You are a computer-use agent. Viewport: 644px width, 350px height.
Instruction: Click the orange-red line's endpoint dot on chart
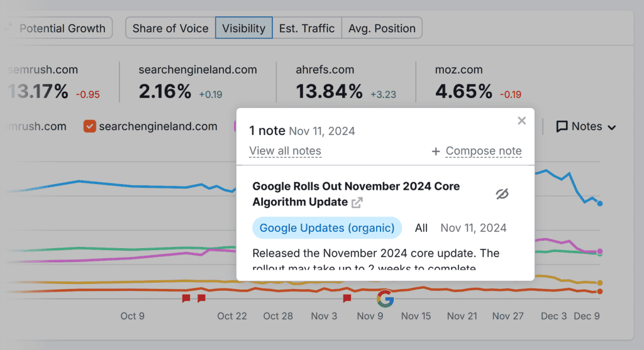click(600, 292)
